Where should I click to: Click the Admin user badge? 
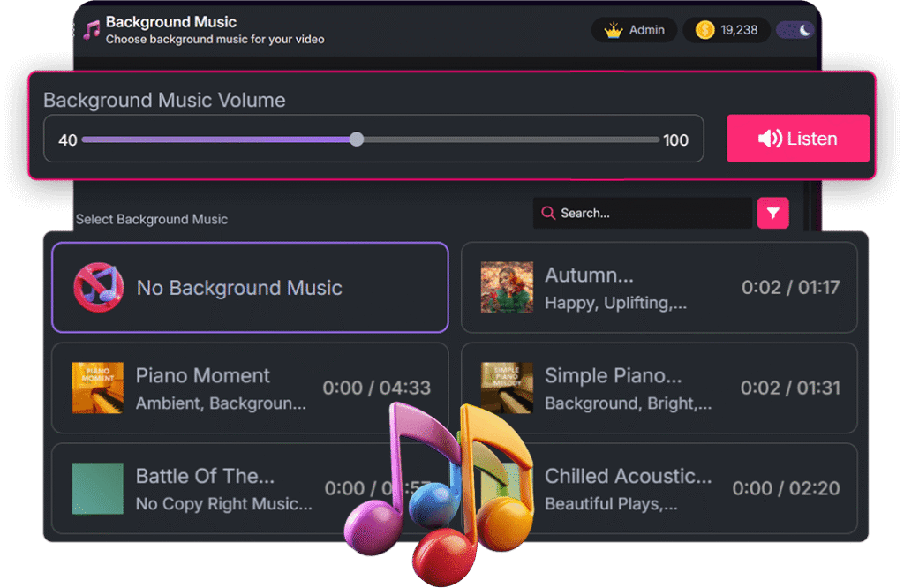(x=635, y=30)
